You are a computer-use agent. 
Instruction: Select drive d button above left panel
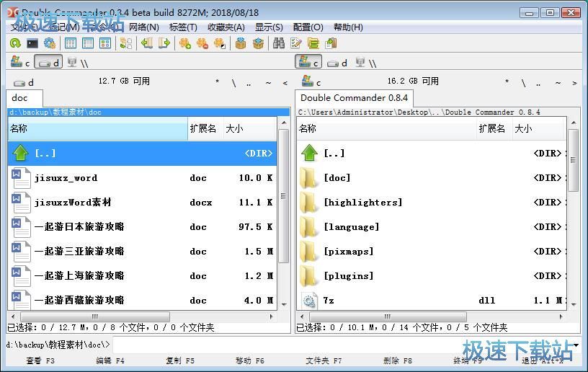coord(48,62)
